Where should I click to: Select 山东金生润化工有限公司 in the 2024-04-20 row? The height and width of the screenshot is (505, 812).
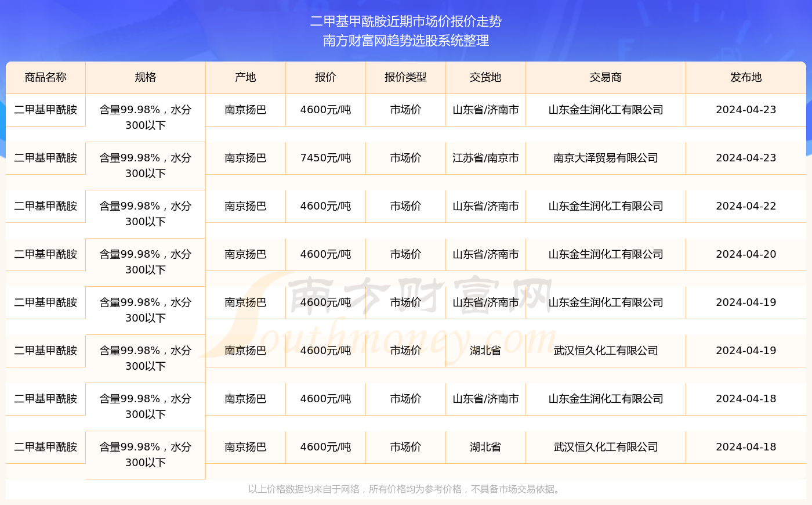606,254
